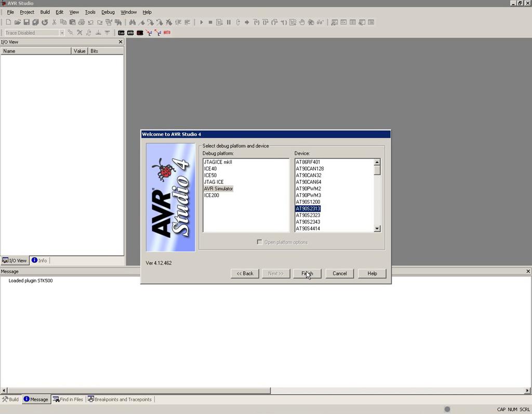Click the Quickwatch glasses icon
This screenshot has width=532, height=414.
click(320, 22)
